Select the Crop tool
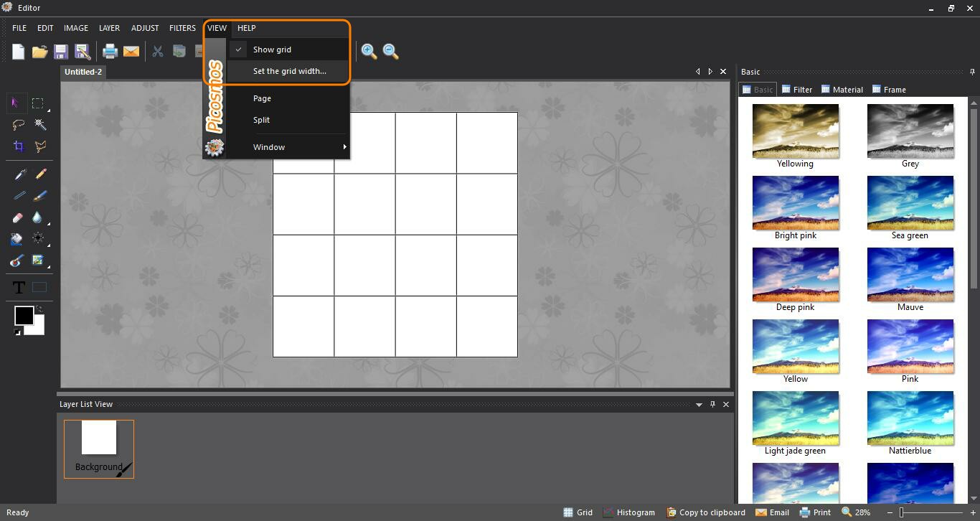Screen dimensions: 980x521 click(19, 146)
